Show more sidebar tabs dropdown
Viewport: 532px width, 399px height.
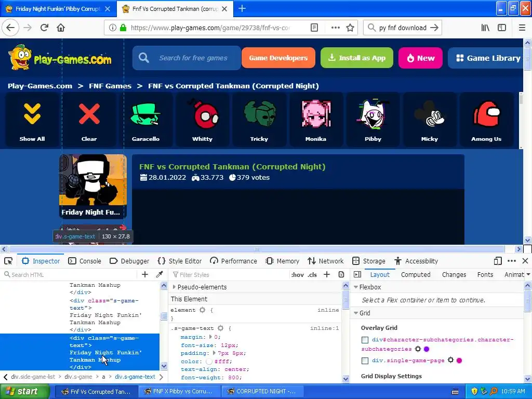pyautogui.click(x=528, y=274)
